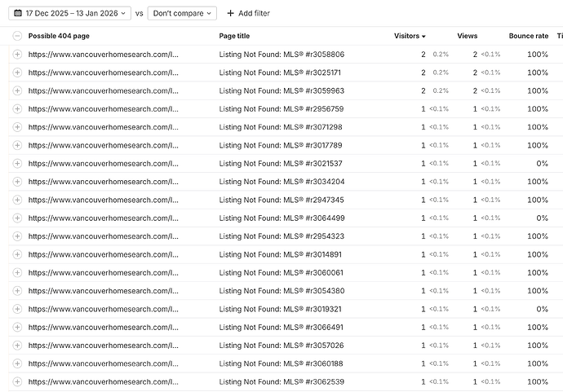
Task: Expand the row for MLS #r3019321
Action: pos(17,309)
